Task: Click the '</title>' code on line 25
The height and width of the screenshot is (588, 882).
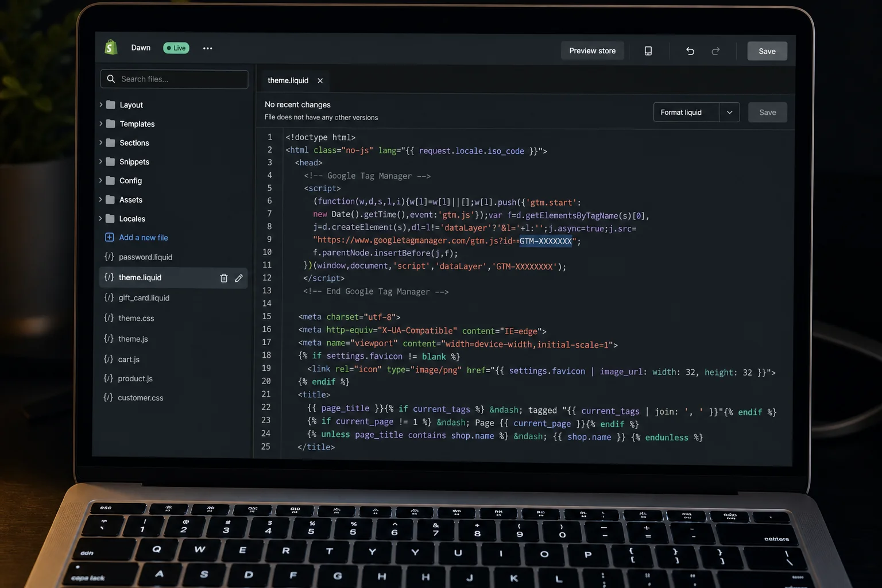Action: (316, 447)
